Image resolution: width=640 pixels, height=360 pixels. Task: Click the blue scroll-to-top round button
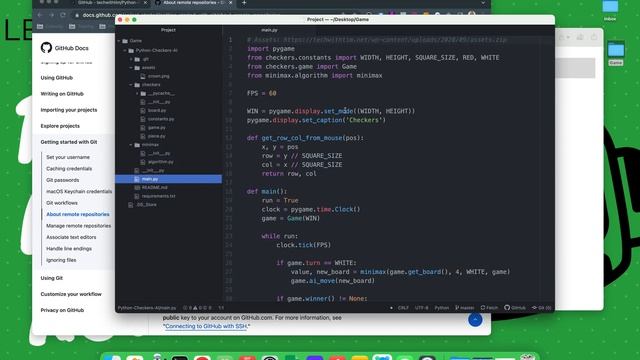click(x=475, y=320)
